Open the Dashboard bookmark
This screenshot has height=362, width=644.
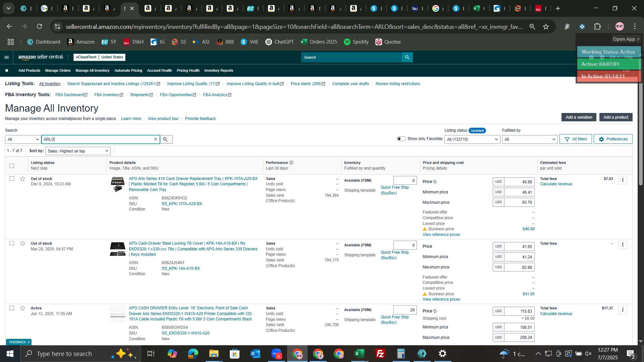tap(44, 42)
